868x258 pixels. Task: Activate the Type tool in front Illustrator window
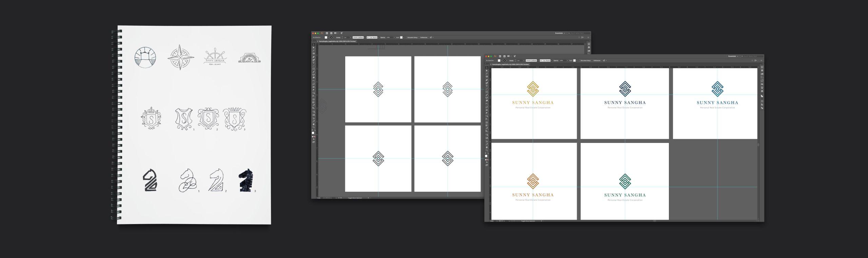pos(487,86)
